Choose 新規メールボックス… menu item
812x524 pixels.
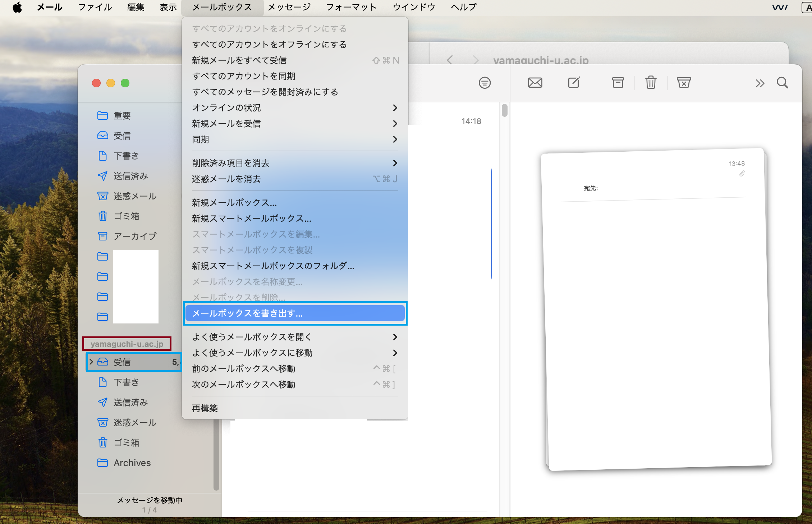pos(295,203)
